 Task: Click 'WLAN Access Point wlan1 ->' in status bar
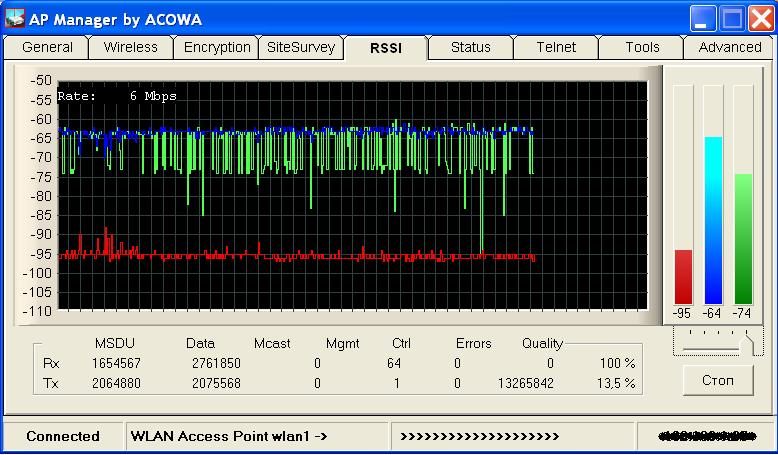(229, 436)
